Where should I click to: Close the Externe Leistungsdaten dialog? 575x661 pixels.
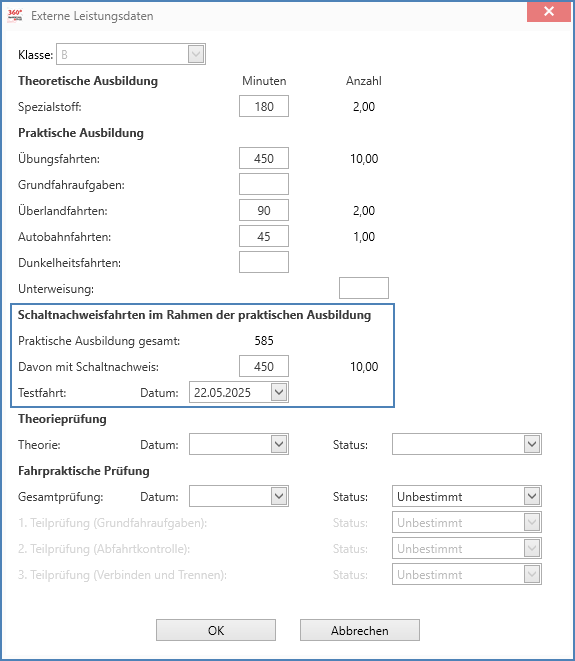click(548, 11)
